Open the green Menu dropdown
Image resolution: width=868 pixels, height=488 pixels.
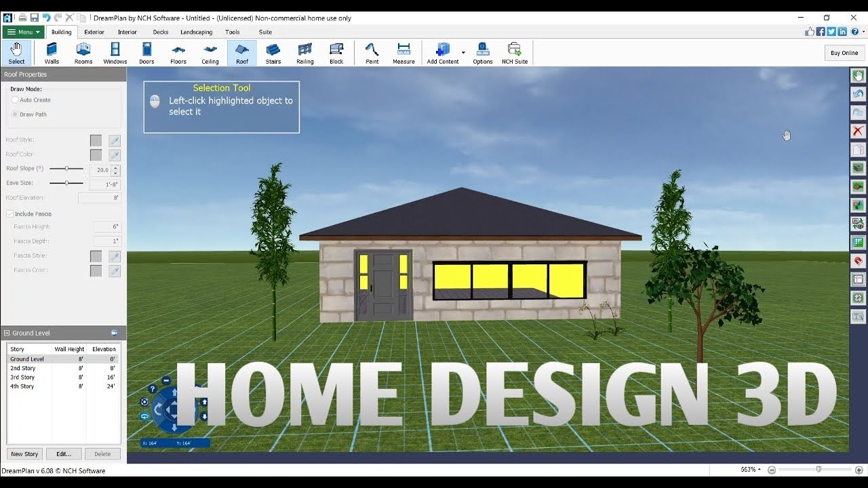23,32
